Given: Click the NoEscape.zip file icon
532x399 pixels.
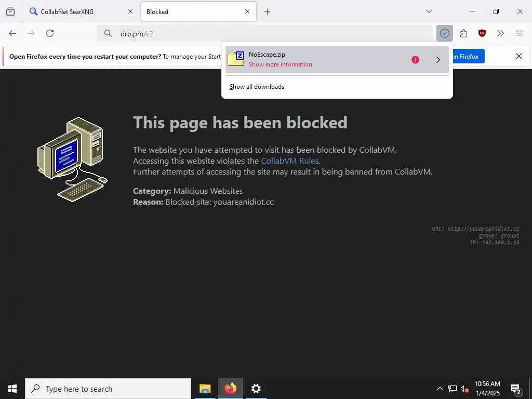Looking at the screenshot, I should [236, 59].
